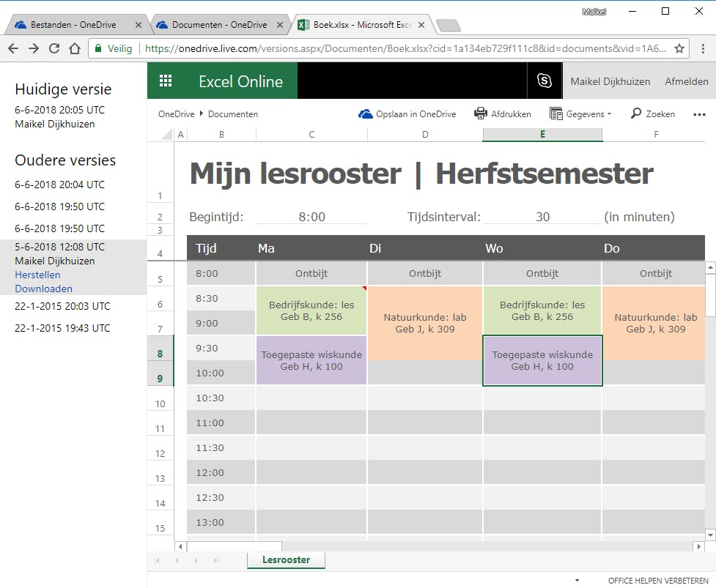Expand the small arrow beside Office Helpen Verbeteren
Viewport: 716px width, 588px height.
(x=577, y=580)
